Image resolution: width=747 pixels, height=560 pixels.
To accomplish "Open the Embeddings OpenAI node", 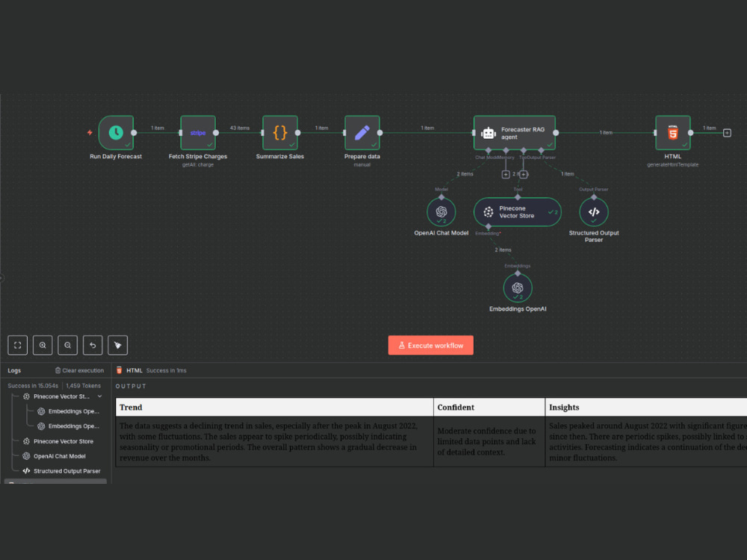I will pos(518,288).
